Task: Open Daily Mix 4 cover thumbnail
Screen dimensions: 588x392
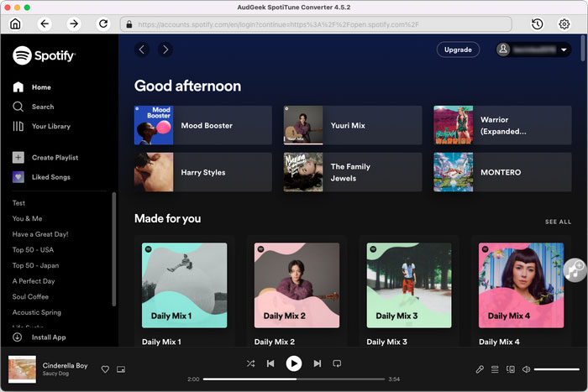Action: click(521, 285)
